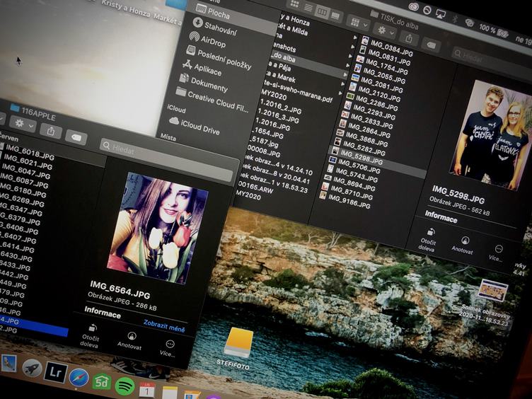Select the te-si-sveho-marana.pdf file
The image size is (532, 399).
[300, 92]
